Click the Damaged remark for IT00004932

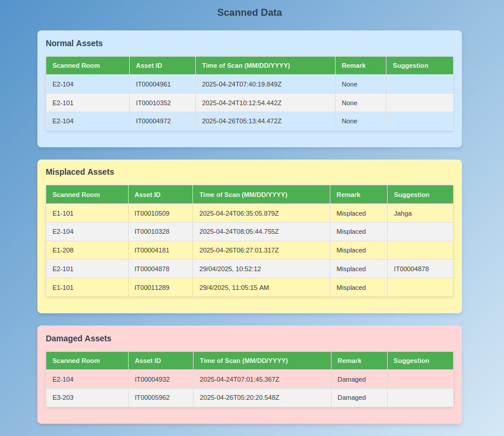[351, 379]
